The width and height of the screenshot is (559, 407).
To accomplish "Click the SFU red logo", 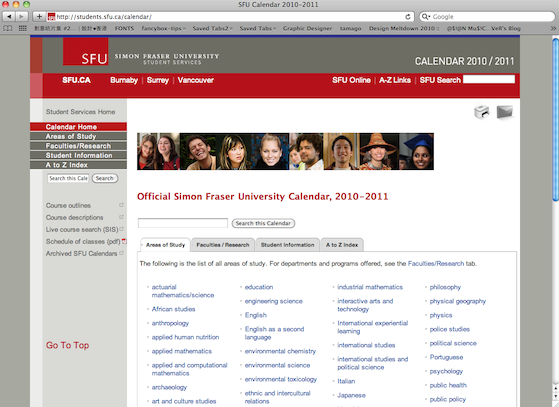I will [86, 52].
